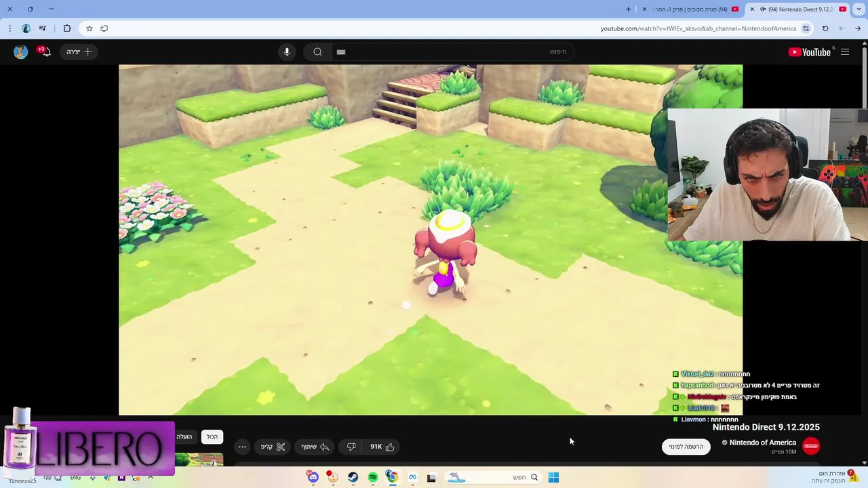Select the הועלה filter chip

click(185, 437)
